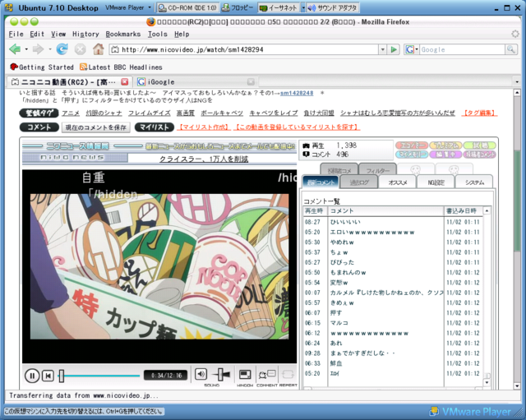Open the back button history dropdown
This screenshot has width=526, height=420.
click(x=26, y=49)
